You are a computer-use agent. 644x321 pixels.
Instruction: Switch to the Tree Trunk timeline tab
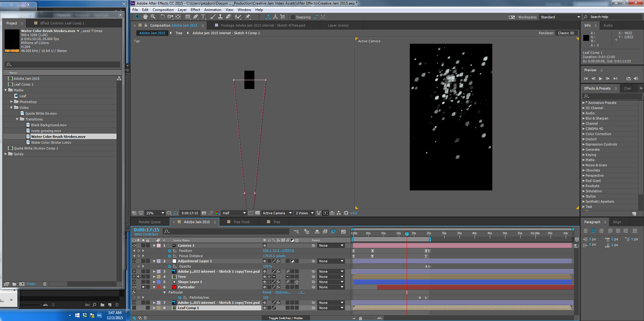point(241,222)
